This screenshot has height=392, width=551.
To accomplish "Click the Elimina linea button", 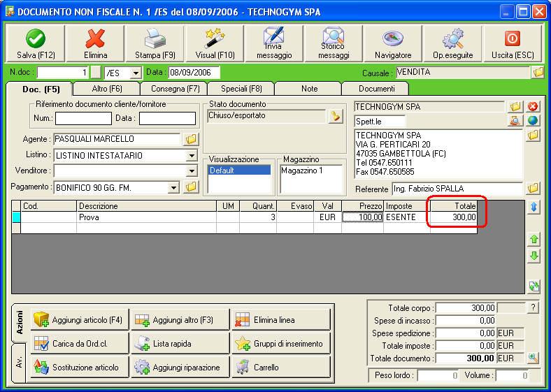I will pos(281,320).
